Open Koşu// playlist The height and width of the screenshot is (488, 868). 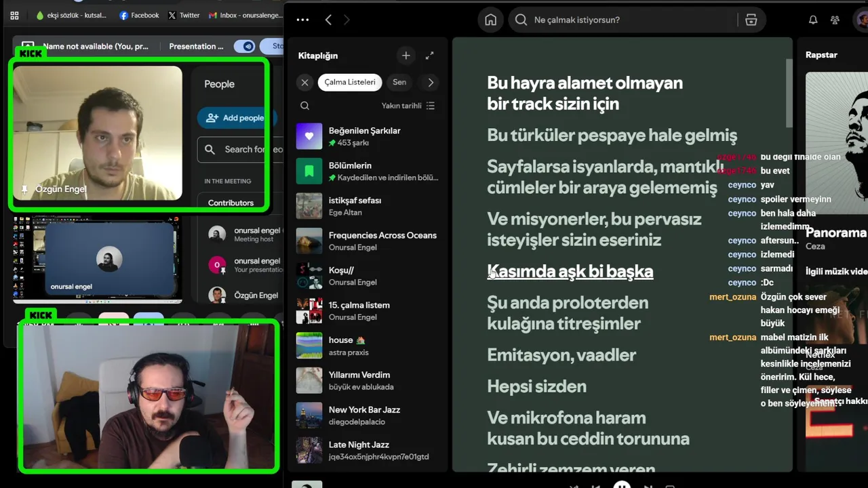368,276
